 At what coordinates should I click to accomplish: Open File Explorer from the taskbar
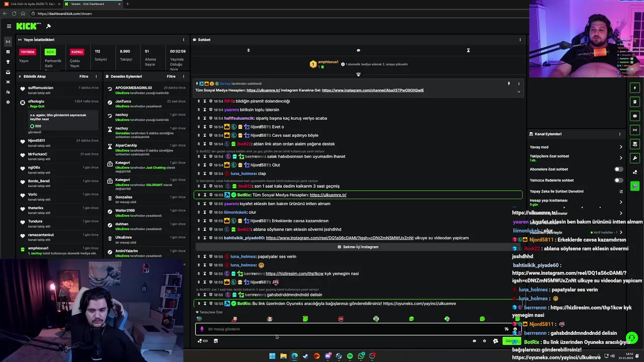click(283, 356)
